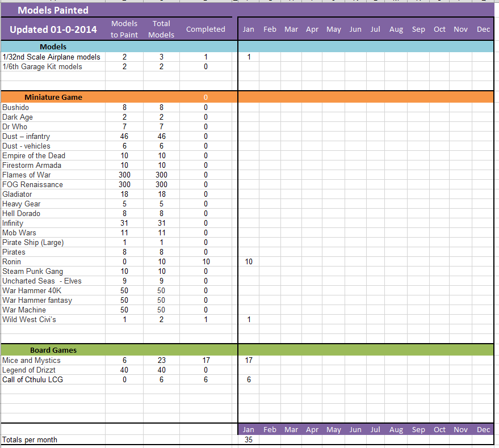
Task: Select the 'Hell Dorado' cell
Action: [x=53, y=213]
